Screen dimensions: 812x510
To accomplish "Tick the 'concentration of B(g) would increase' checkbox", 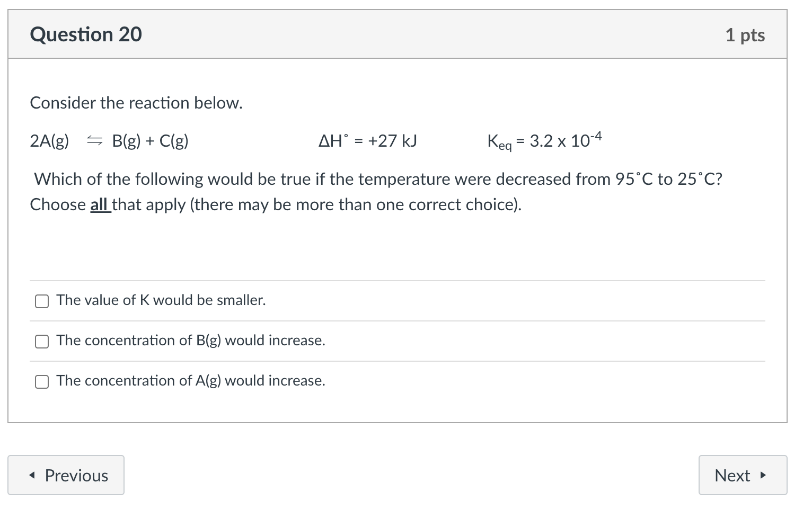I will [42, 342].
